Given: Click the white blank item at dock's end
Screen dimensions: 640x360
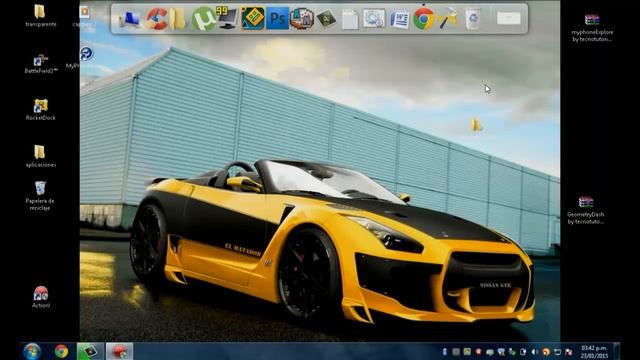Looking at the screenshot, I should [x=509, y=18].
